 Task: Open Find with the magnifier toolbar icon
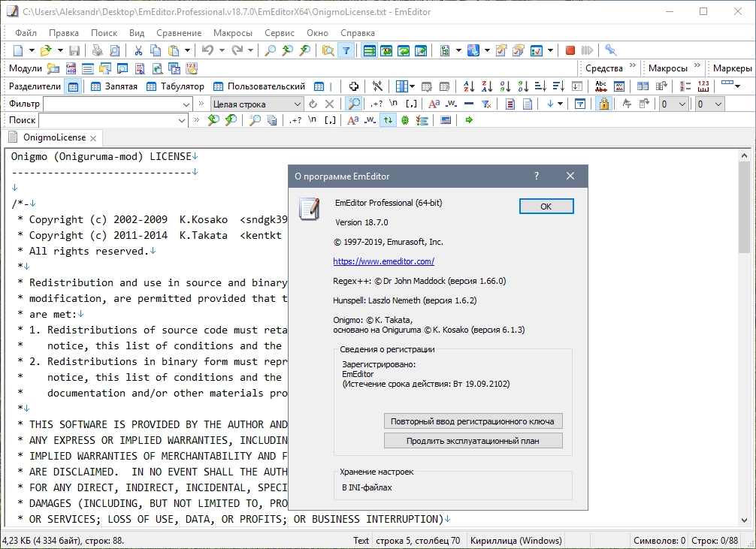coord(271,50)
